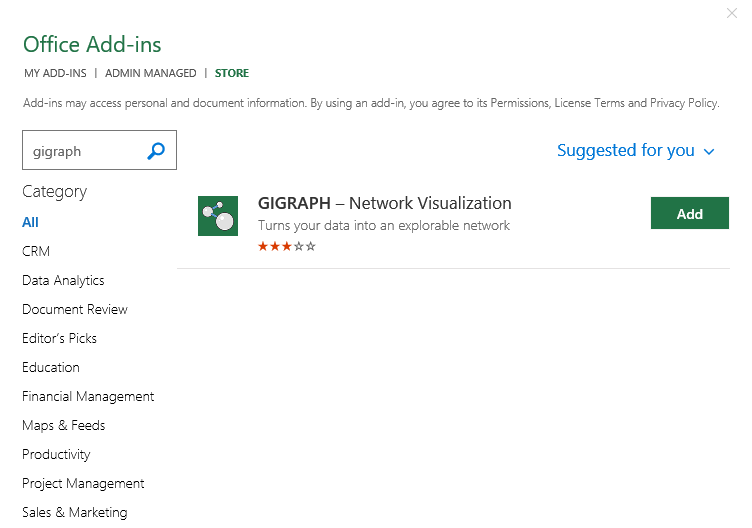Switch to the ADMIN MANAGED tab
This screenshot has width=752, height=528.
point(151,73)
